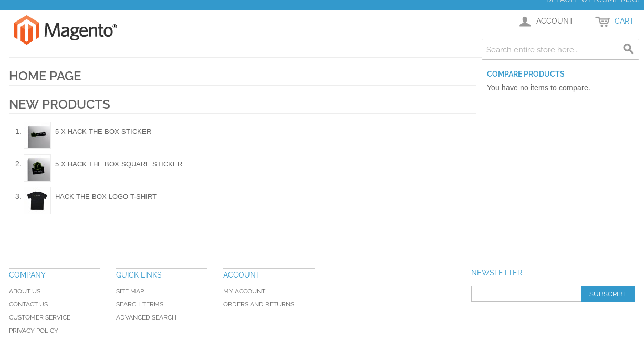
Task: Click the newsletter email input field
Action: [x=526, y=294]
